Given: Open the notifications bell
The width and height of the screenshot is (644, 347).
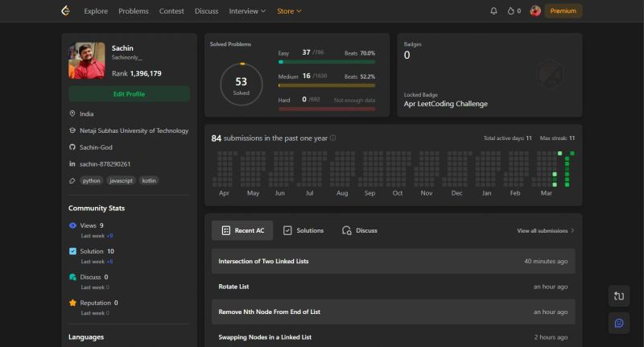Looking at the screenshot, I should click(493, 11).
